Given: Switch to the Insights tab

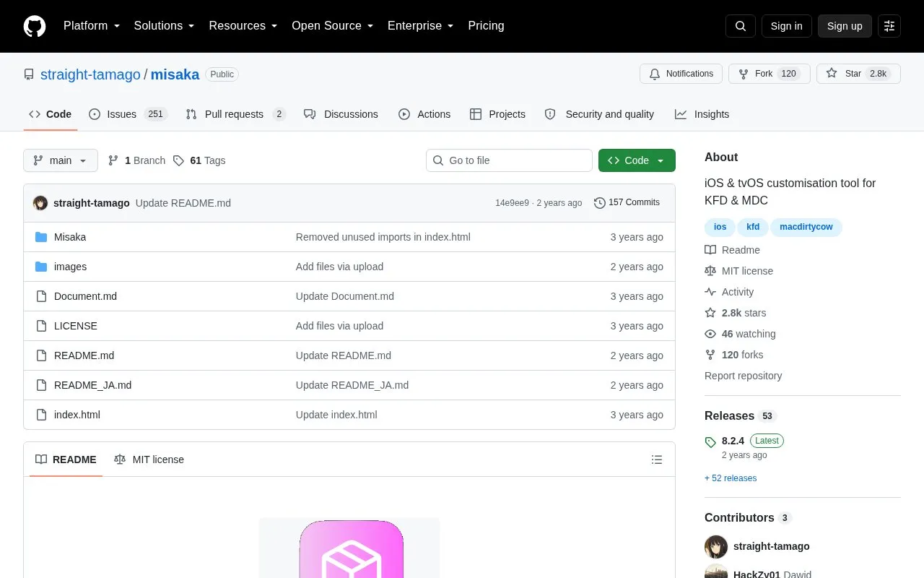Looking at the screenshot, I should pyautogui.click(x=702, y=114).
